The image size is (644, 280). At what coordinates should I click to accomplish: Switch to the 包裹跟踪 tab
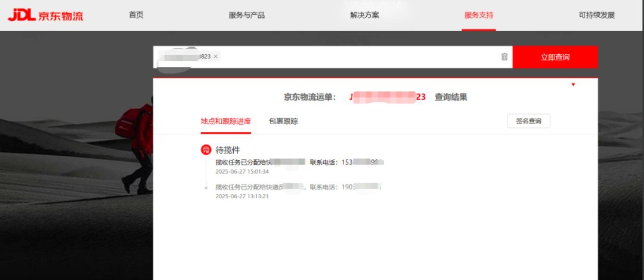[x=283, y=121]
